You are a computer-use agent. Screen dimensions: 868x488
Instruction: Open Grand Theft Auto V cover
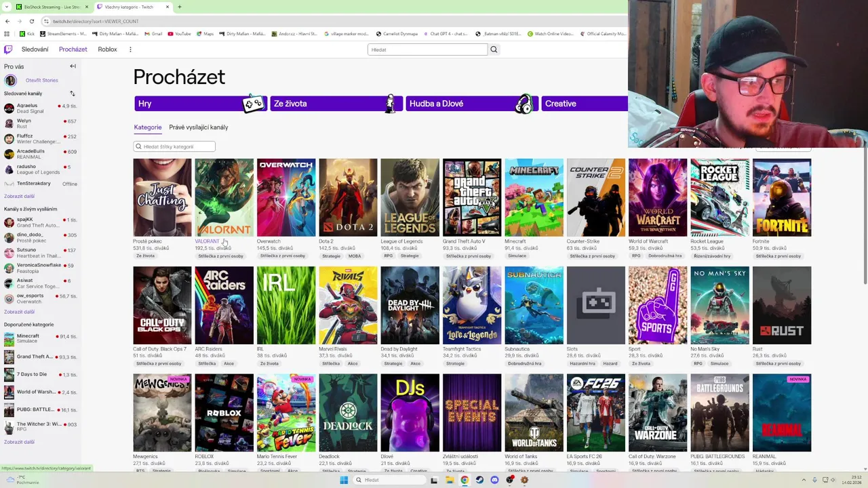point(472,197)
